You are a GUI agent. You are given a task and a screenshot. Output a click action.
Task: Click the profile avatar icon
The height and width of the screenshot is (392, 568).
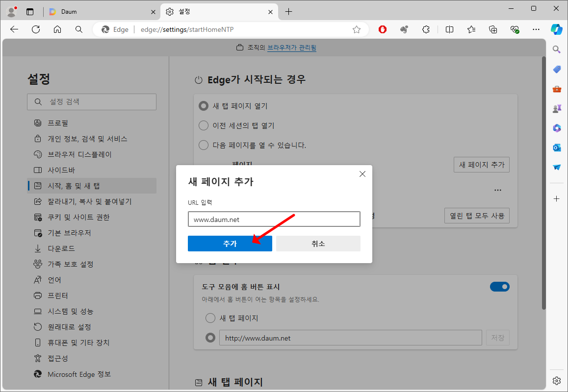12,12
